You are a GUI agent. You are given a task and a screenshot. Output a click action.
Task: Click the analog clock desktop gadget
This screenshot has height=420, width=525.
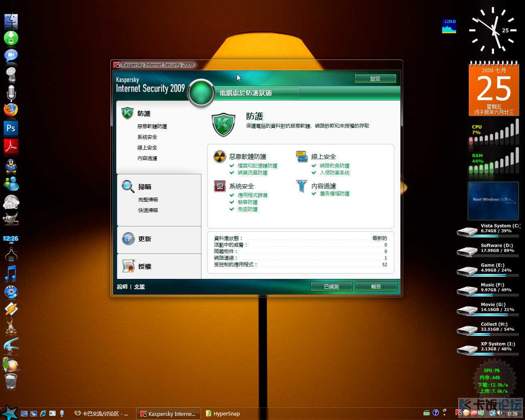point(492,31)
